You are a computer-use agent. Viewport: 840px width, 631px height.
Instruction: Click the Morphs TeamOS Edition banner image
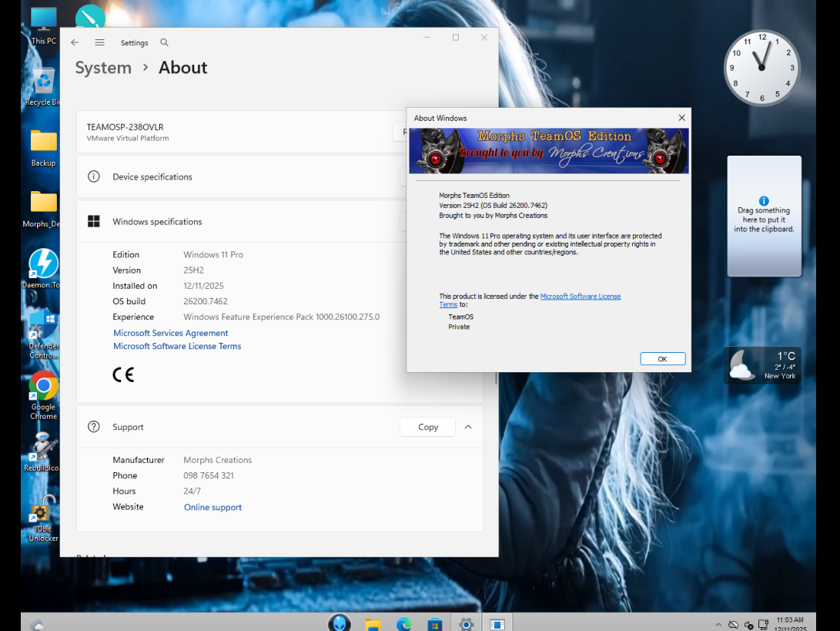[x=548, y=151]
